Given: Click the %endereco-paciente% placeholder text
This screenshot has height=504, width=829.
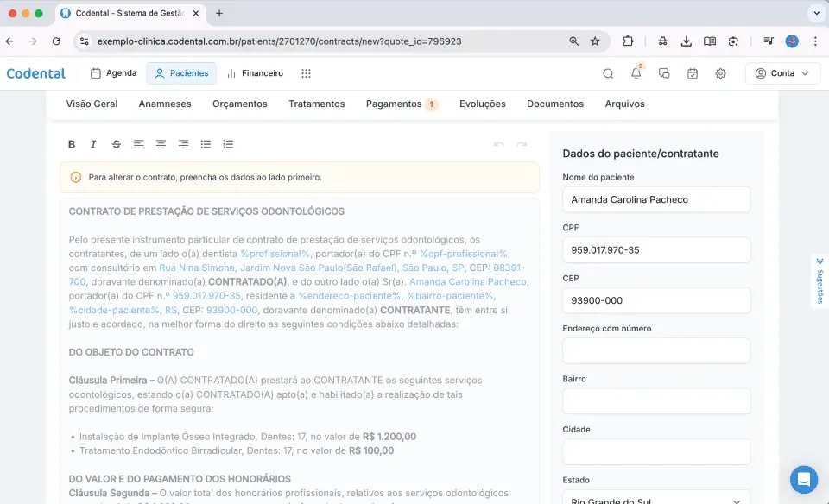Looking at the screenshot, I should (x=350, y=296).
